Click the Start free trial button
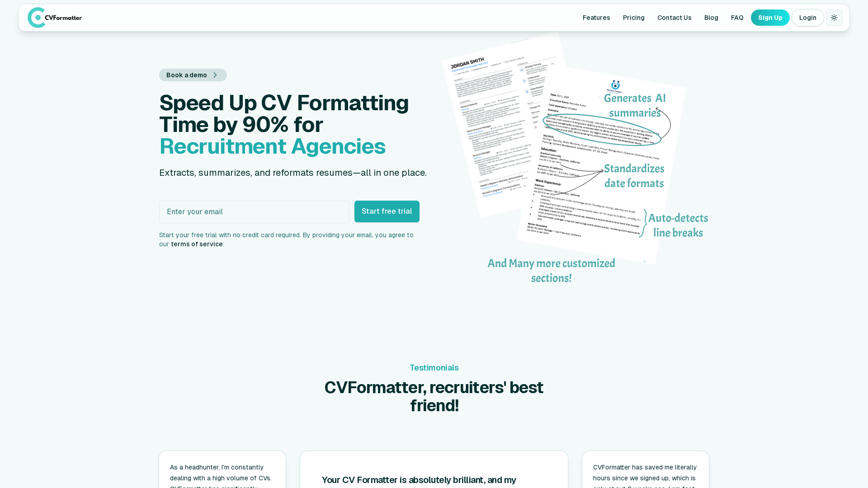The image size is (868, 488). (x=387, y=211)
